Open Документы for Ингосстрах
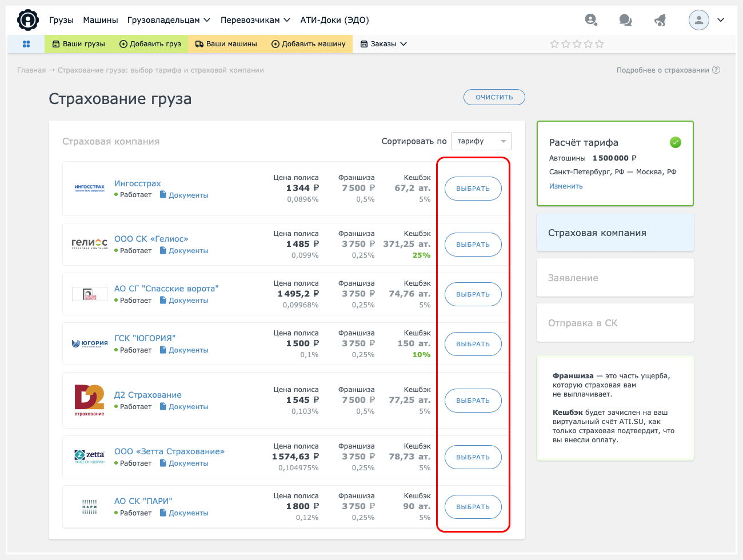743x560 pixels. tap(183, 195)
